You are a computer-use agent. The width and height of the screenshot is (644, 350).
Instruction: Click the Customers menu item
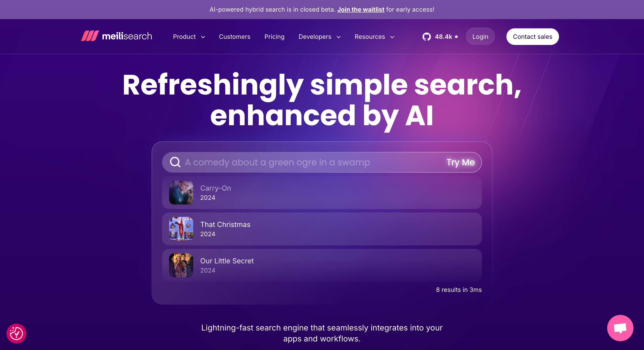(234, 36)
